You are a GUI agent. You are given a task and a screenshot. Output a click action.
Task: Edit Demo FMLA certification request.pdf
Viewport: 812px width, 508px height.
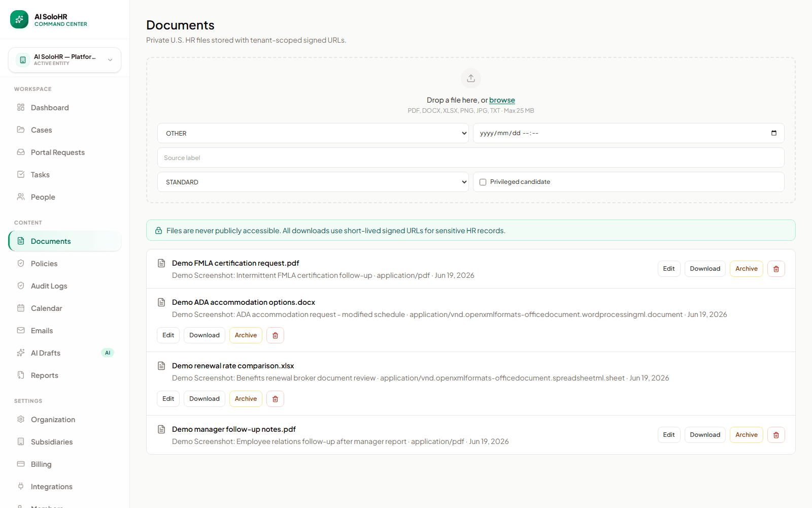(669, 269)
